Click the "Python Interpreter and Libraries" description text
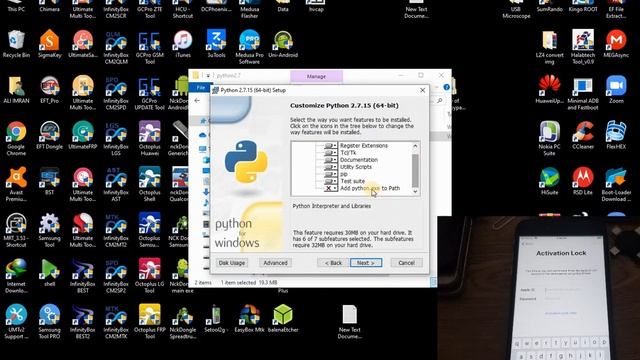This screenshot has height=360, width=640. click(332, 206)
